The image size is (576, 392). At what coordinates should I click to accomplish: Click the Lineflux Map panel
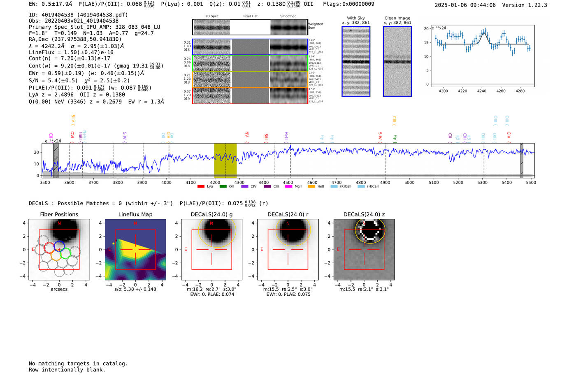[x=135, y=250]
